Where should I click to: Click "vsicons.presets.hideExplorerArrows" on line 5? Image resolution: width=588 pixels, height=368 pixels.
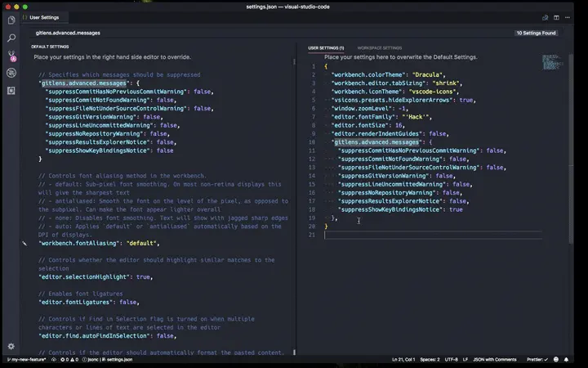[x=392, y=101]
